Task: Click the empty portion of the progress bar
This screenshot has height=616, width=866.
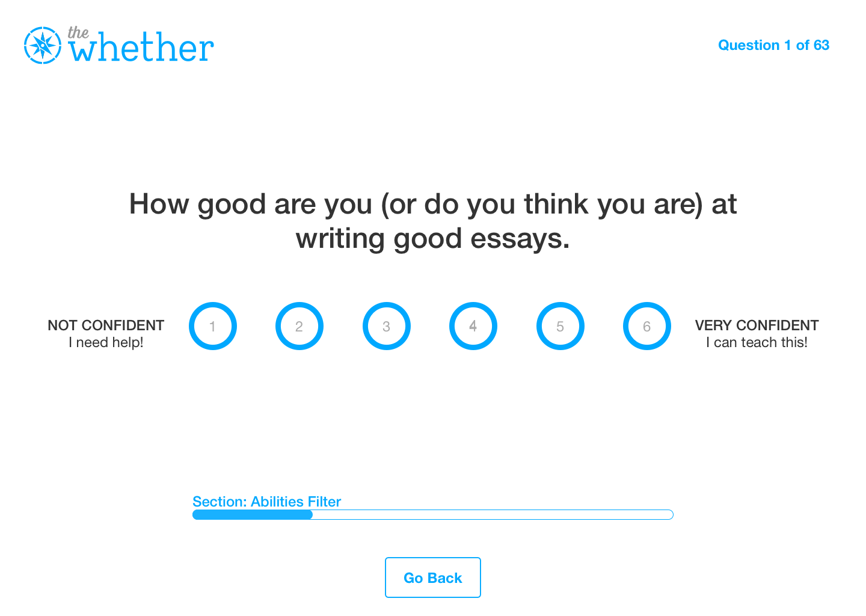Action: click(492, 514)
